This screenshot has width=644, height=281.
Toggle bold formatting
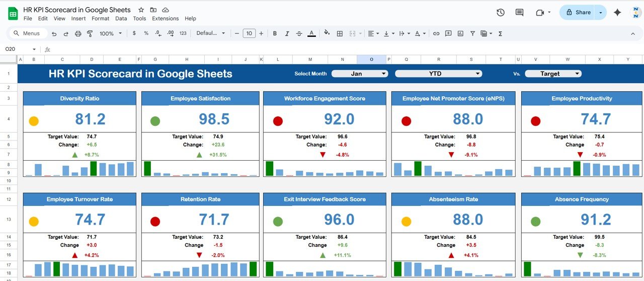[x=275, y=34]
